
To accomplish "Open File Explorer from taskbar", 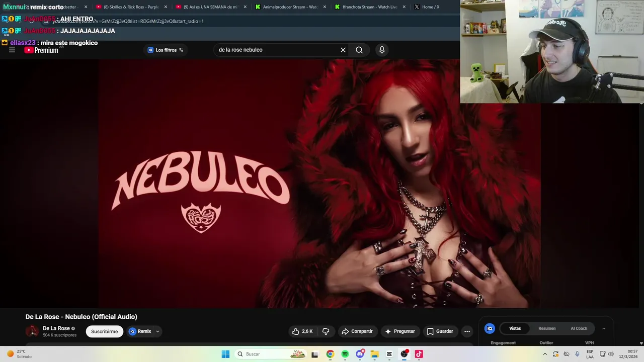I will pos(375,354).
